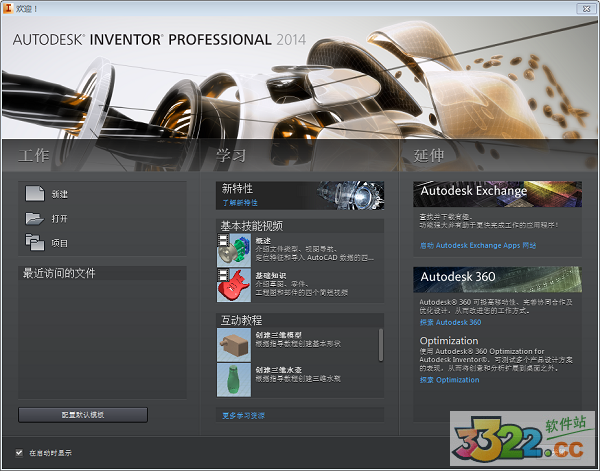
Task: Open the 基础知识 video title
Action: click(271, 275)
